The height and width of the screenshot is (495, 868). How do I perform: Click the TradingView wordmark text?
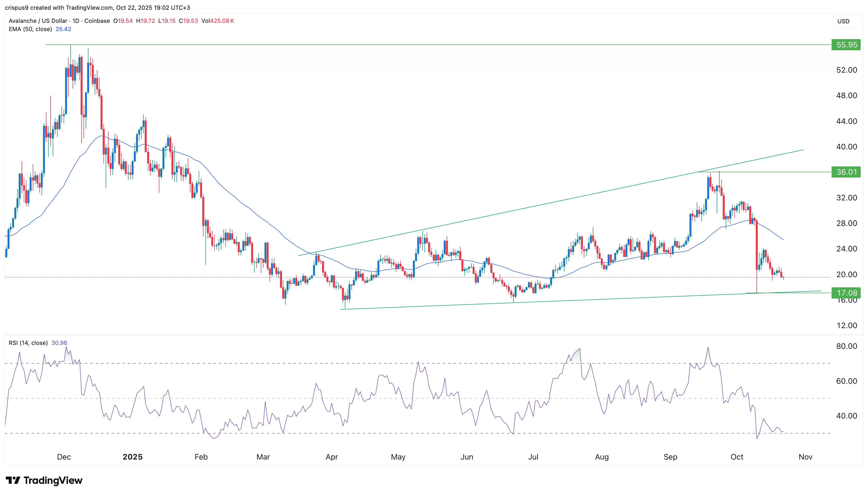(x=53, y=480)
